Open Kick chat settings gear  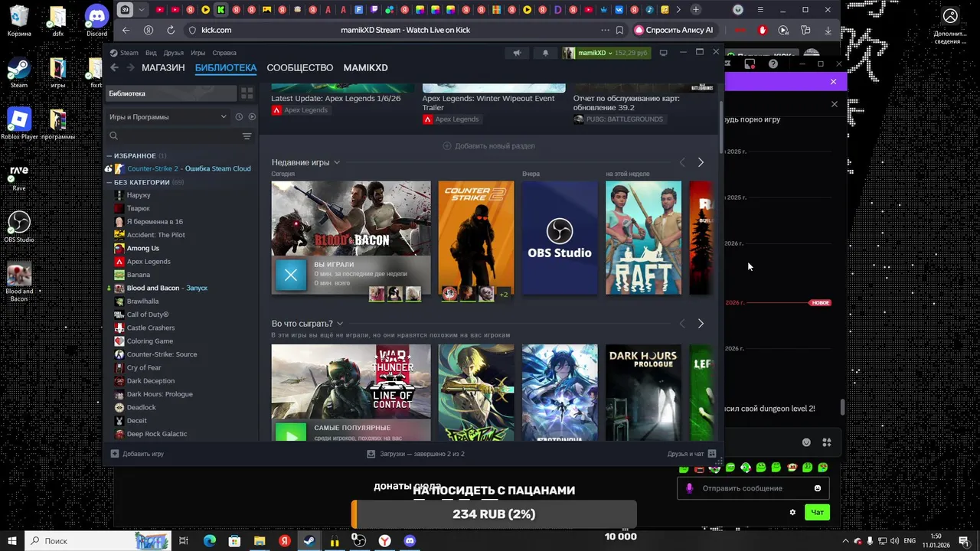(x=792, y=512)
